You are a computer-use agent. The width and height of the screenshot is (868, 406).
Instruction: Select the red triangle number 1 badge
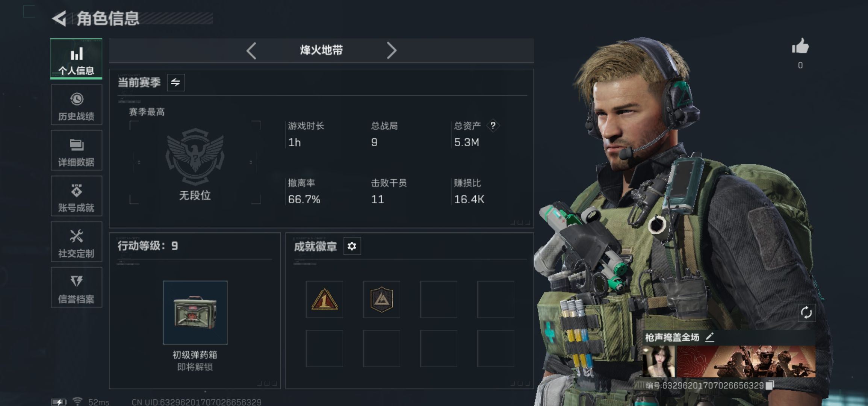324,299
